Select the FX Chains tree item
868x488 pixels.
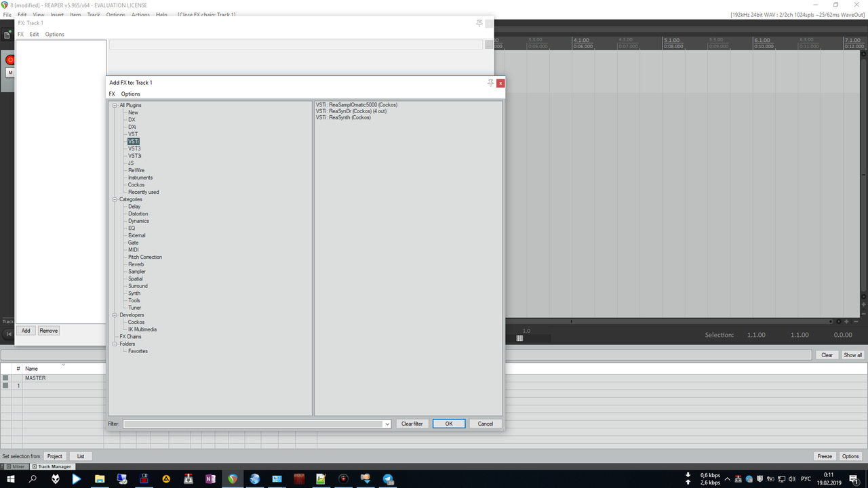(130, 337)
